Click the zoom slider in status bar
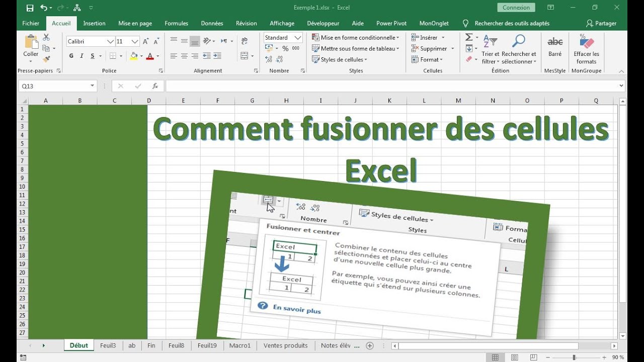 point(575,357)
